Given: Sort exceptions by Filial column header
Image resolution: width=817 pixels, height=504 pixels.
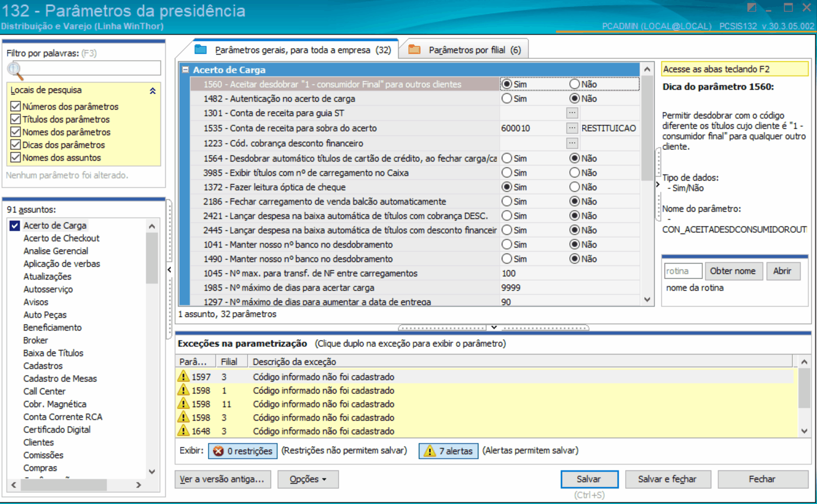Looking at the screenshot, I should (x=231, y=362).
